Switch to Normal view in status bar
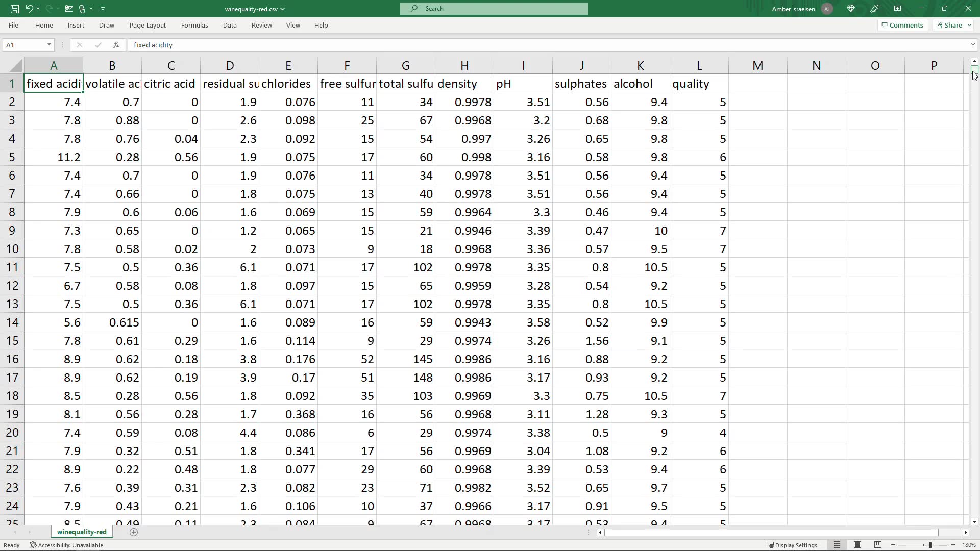This screenshot has height=551, width=980. click(837, 545)
